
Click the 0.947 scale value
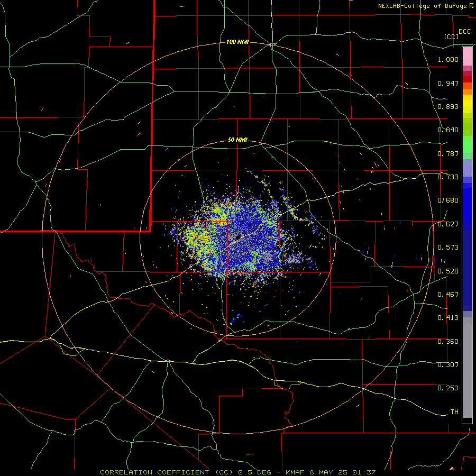tap(448, 83)
